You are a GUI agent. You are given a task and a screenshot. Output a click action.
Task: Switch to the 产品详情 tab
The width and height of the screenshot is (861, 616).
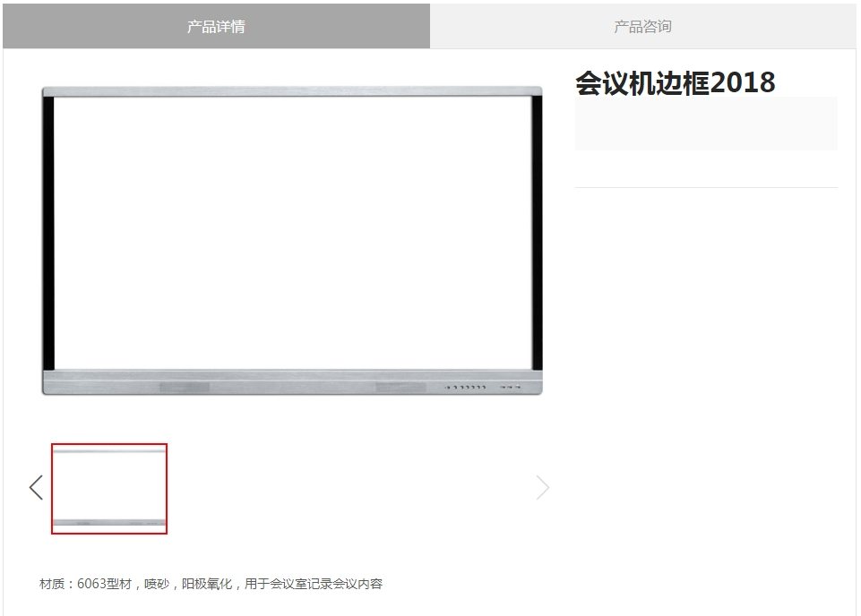216,26
